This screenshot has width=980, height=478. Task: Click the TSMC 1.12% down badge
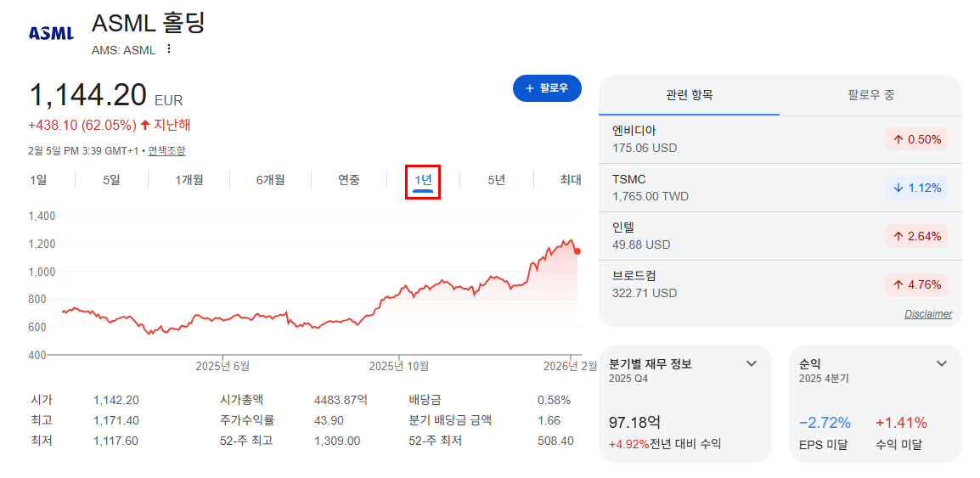916,188
